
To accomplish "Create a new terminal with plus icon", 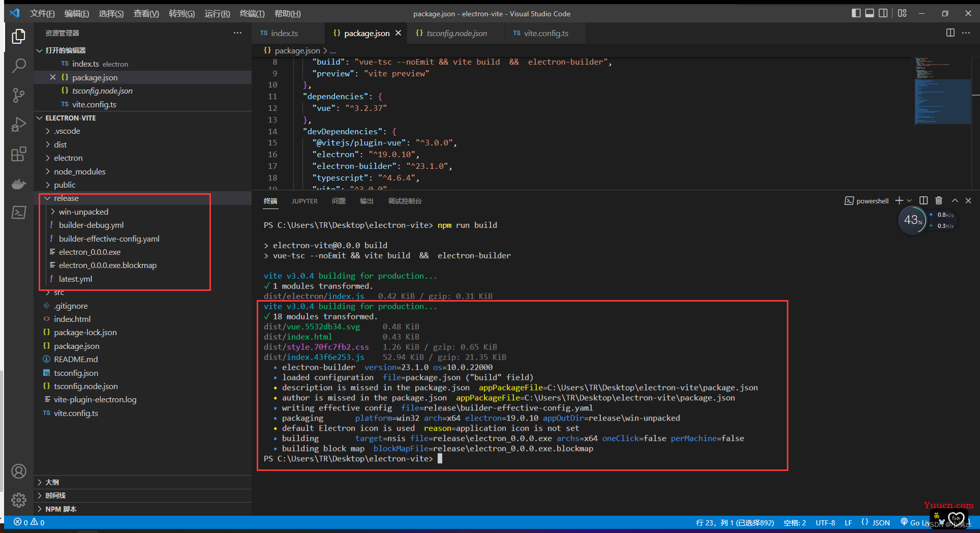I will (x=899, y=201).
